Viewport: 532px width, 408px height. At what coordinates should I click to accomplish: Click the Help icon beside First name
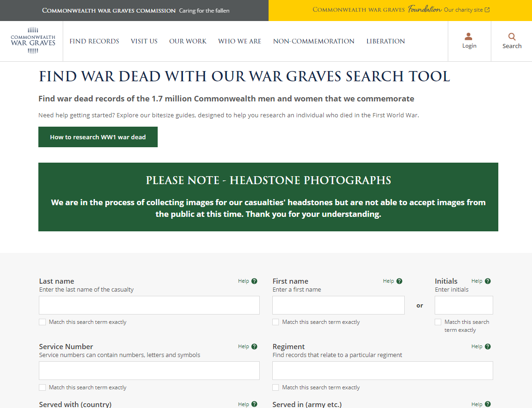pos(399,281)
